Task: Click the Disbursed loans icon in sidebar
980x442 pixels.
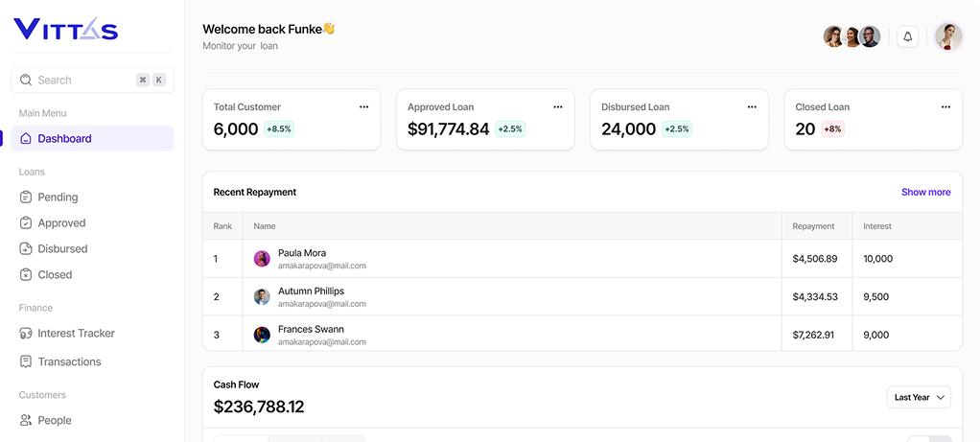Action: [26, 249]
